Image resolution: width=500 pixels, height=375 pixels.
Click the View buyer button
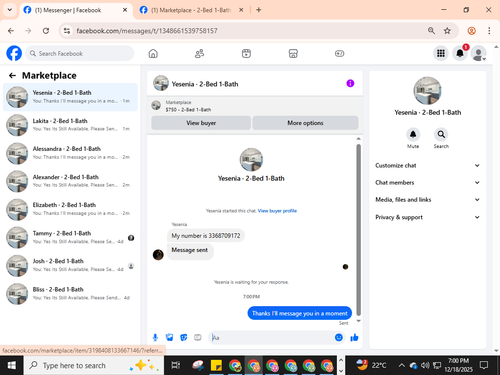pyautogui.click(x=201, y=123)
